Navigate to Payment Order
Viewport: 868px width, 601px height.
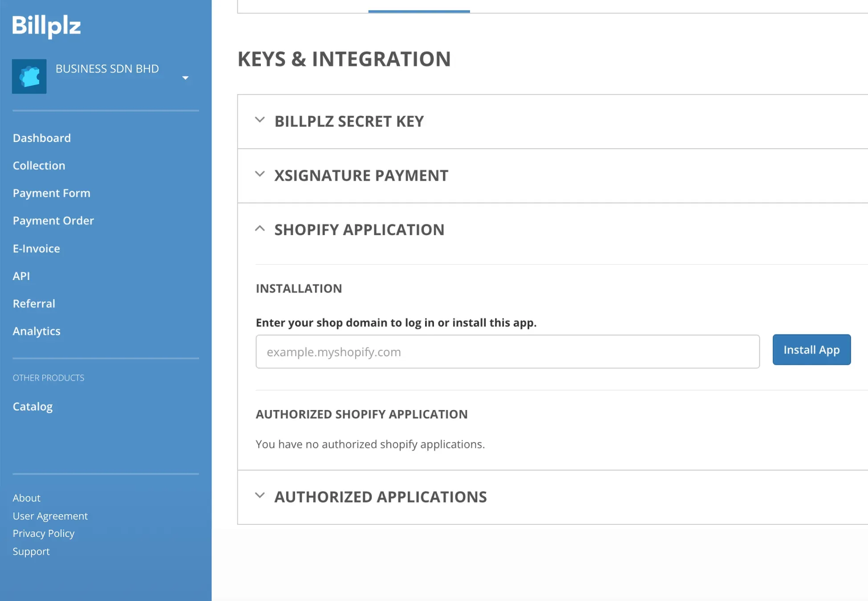[53, 221]
